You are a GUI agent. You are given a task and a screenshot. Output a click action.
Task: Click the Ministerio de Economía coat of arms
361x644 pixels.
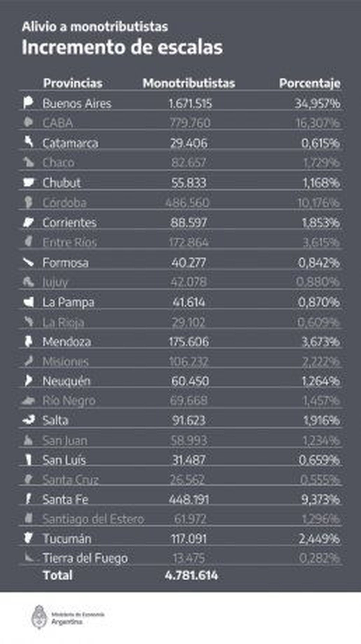point(39,617)
